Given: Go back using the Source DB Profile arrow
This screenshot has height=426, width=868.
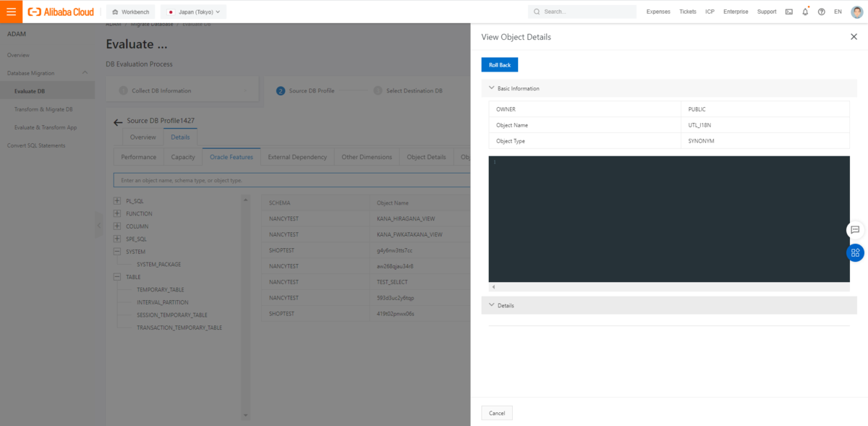Looking at the screenshot, I should (118, 122).
